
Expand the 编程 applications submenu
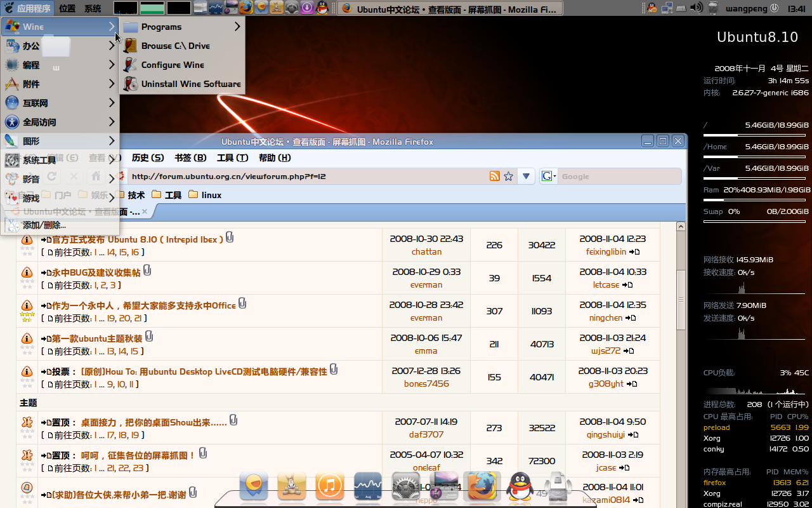(x=60, y=65)
